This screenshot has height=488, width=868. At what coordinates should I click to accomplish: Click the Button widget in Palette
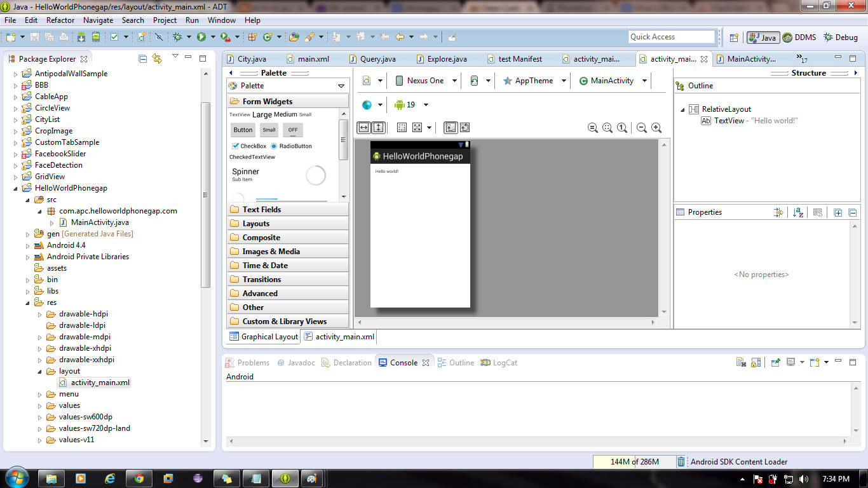tap(243, 130)
